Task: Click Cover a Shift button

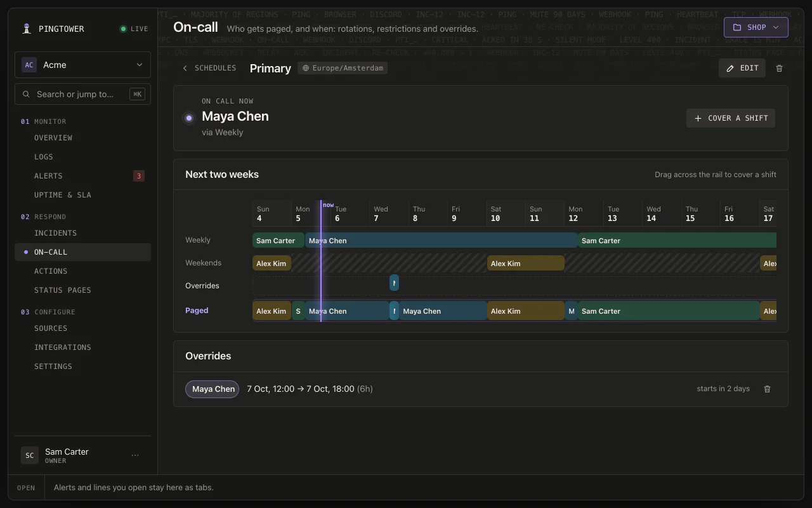Action: (x=731, y=118)
